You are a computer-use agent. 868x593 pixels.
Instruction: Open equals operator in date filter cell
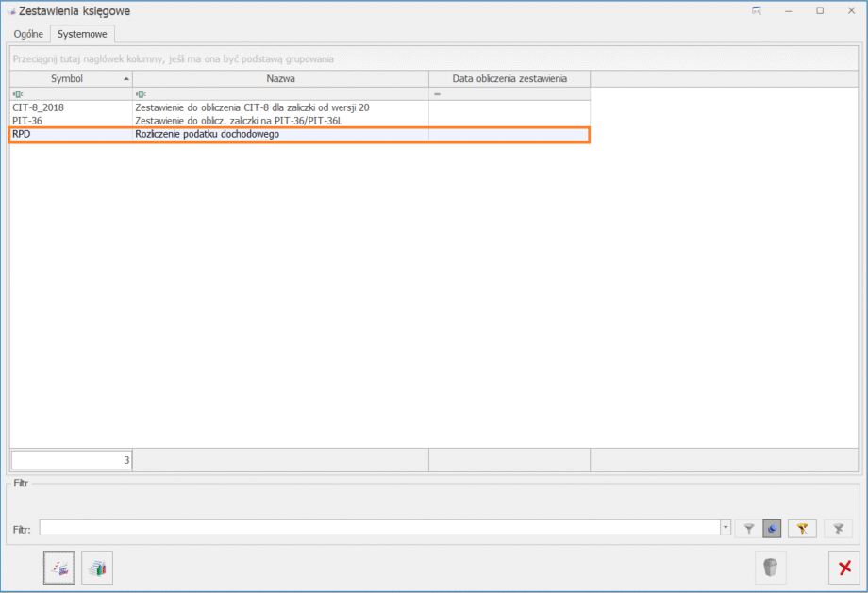438,94
